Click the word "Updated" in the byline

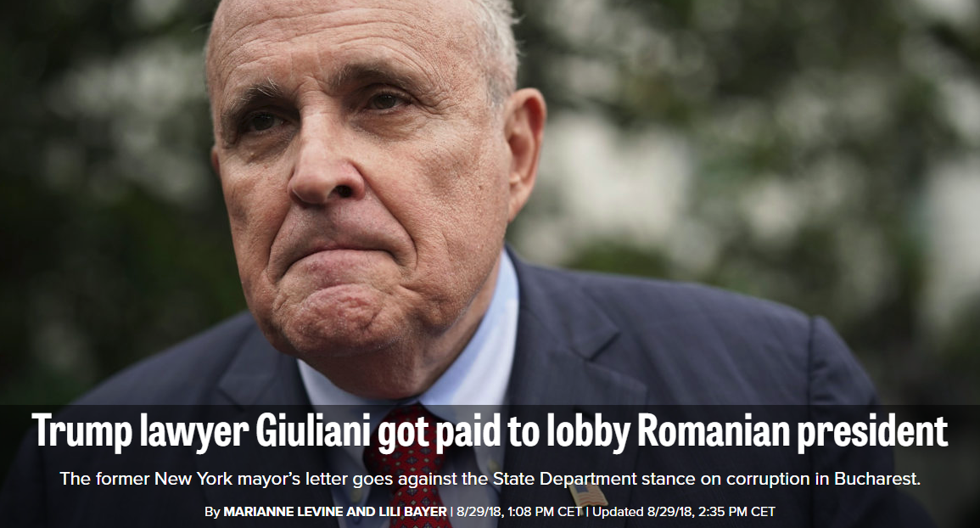[x=618, y=512]
